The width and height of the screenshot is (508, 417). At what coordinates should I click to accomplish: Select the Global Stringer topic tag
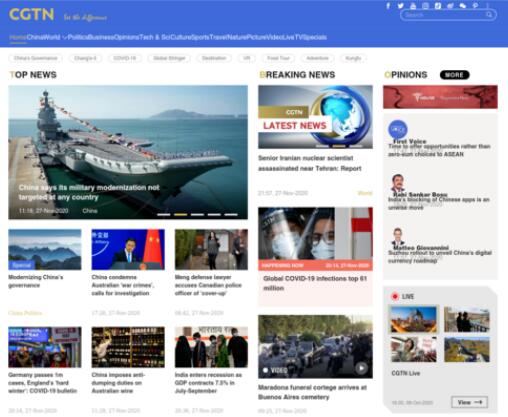[169, 58]
